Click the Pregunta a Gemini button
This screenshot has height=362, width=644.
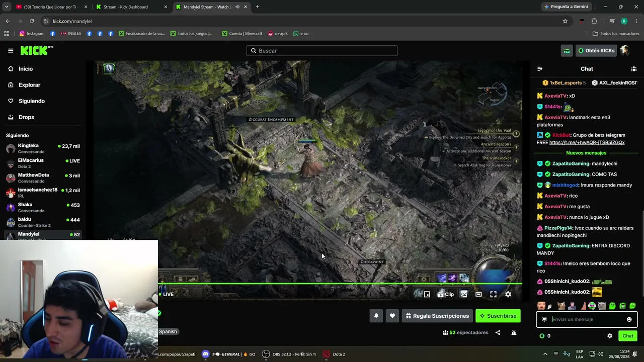[566, 7]
